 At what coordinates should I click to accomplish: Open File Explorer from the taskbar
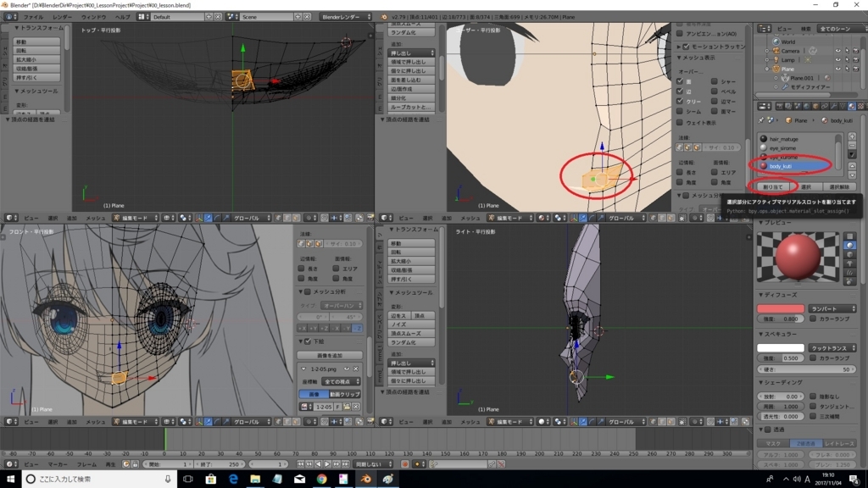(x=255, y=480)
